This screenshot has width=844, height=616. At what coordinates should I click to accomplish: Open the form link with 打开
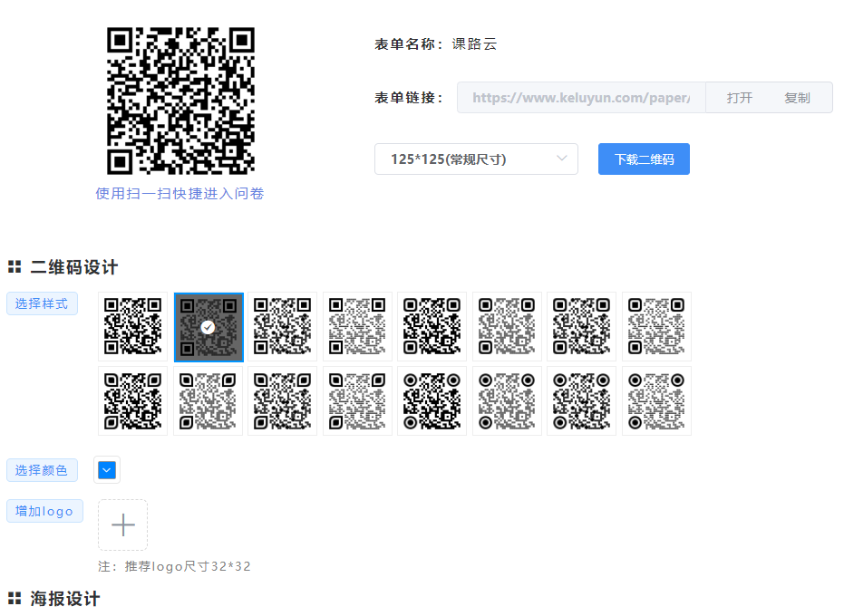pos(739,98)
